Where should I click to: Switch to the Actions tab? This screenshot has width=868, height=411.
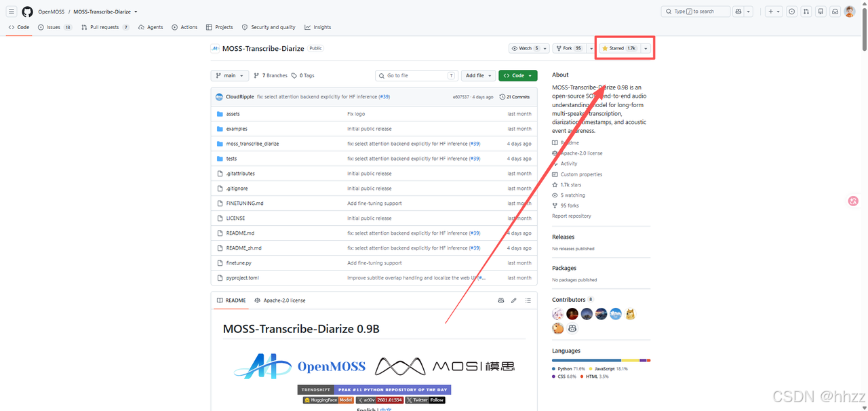point(184,27)
